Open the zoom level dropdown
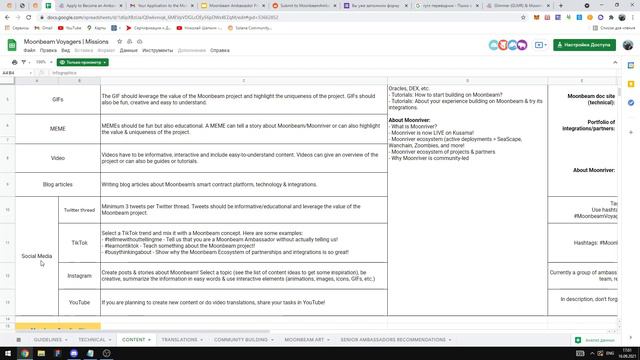 coord(44,62)
